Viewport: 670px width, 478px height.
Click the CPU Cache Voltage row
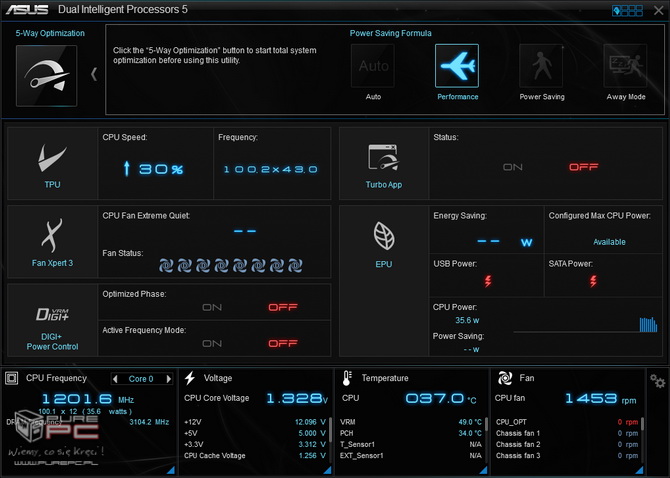click(x=255, y=456)
